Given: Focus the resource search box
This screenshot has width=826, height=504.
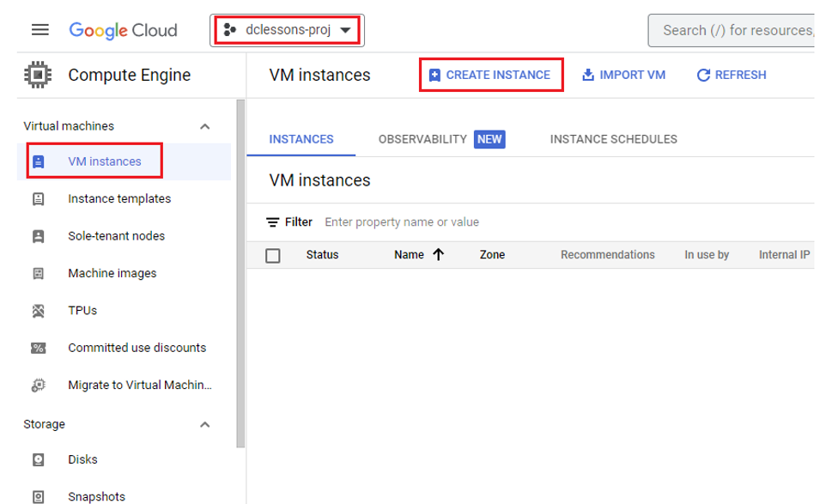Looking at the screenshot, I should click(x=732, y=31).
